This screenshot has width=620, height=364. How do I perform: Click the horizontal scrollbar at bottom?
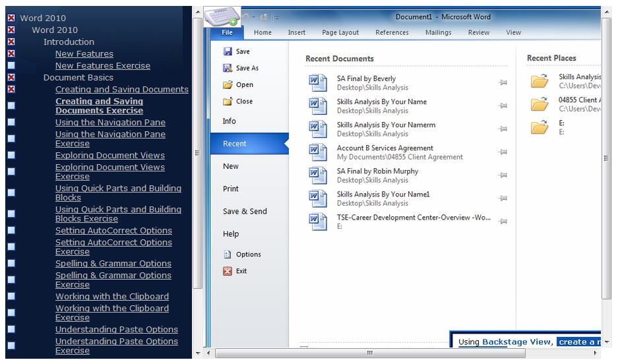[x=369, y=353]
